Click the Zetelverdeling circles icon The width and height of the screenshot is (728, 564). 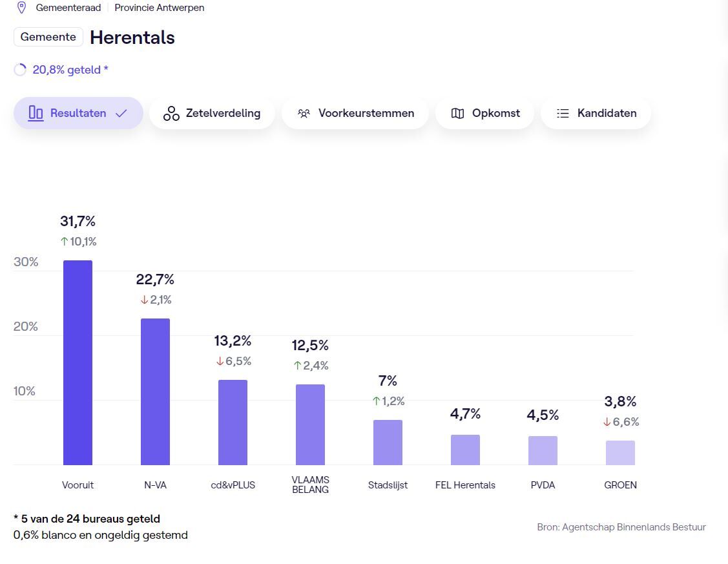pos(171,114)
